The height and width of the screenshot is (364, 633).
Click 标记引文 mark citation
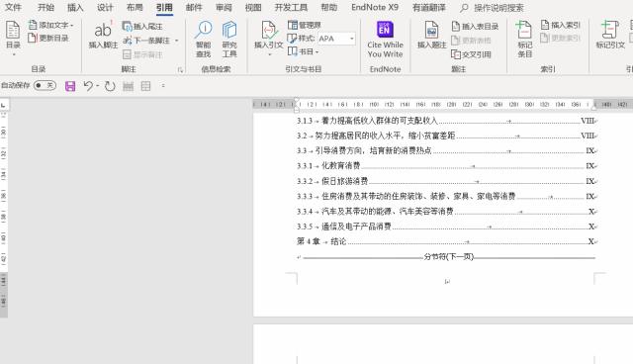pyautogui.click(x=610, y=36)
